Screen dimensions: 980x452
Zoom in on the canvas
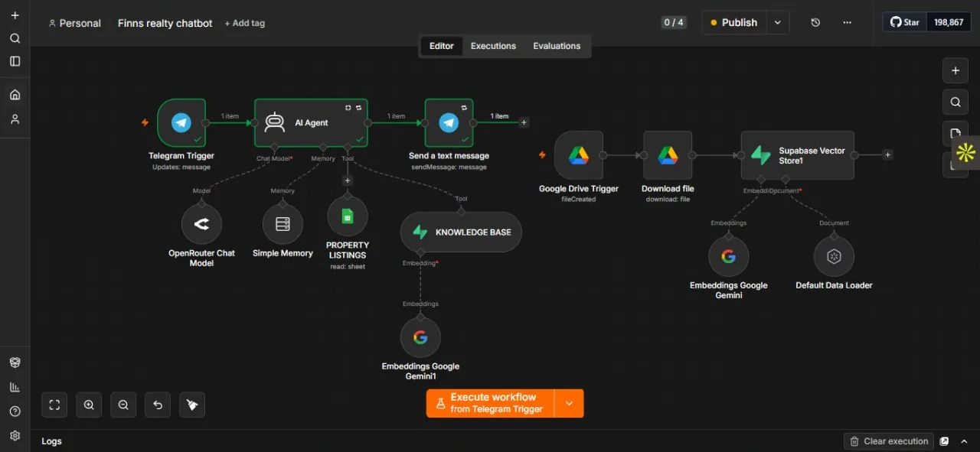tap(89, 405)
